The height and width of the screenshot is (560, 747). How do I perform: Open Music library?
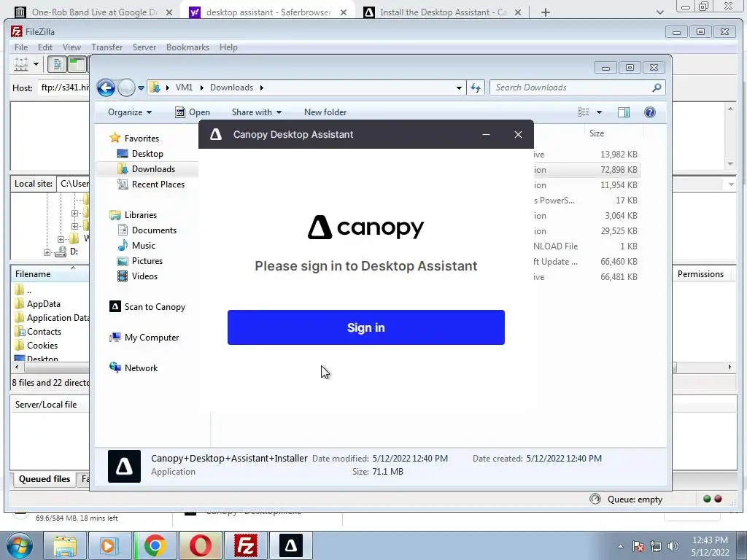tap(136, 246)
